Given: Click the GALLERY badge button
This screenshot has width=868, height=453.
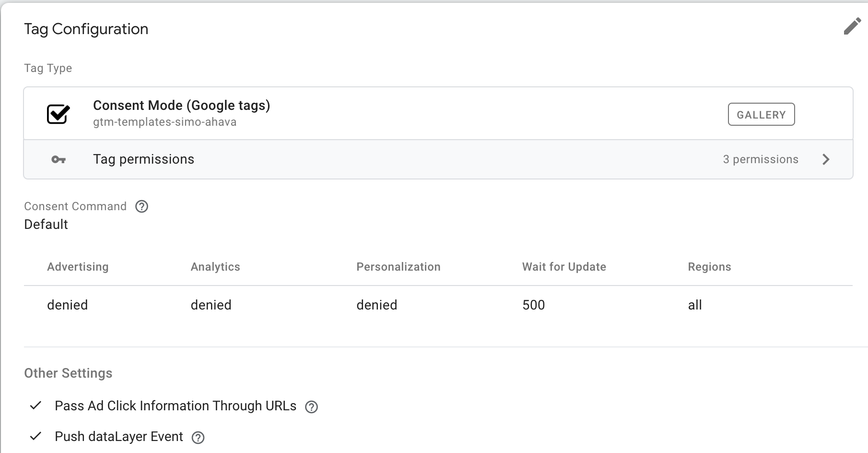Looking at the screenshot, I should (x=761, y=115).
